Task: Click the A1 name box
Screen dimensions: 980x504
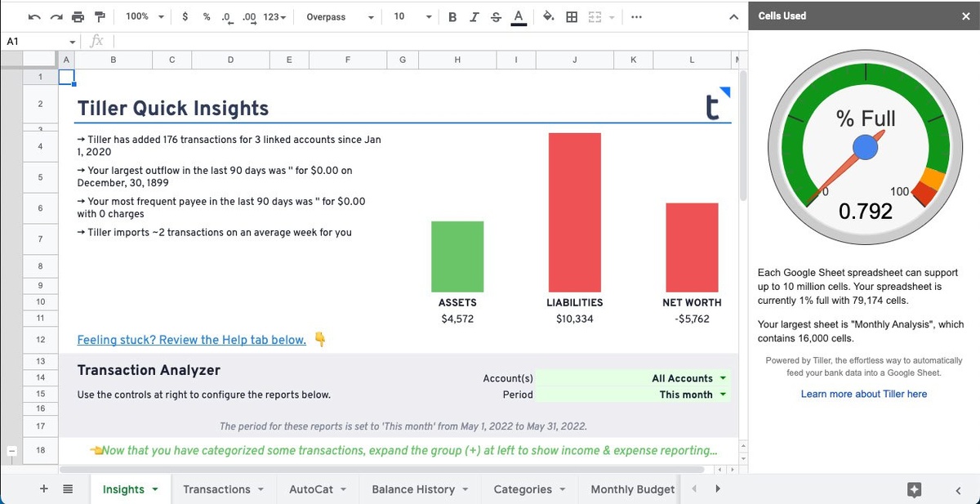Action: [x=33, y=42]
